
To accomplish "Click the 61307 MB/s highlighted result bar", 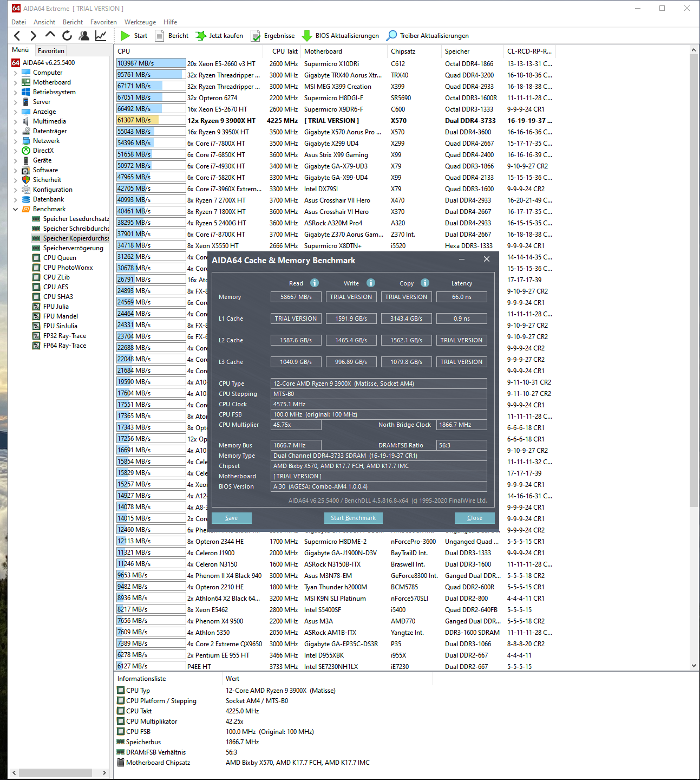I will pyautogui.click(x=151, y=120).
